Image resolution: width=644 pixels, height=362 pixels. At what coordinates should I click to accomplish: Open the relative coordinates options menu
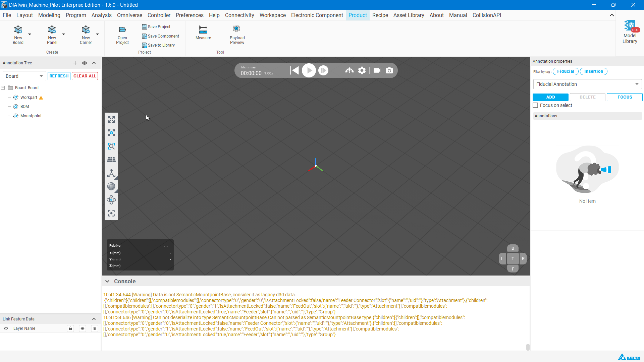(x=166, y=246)
